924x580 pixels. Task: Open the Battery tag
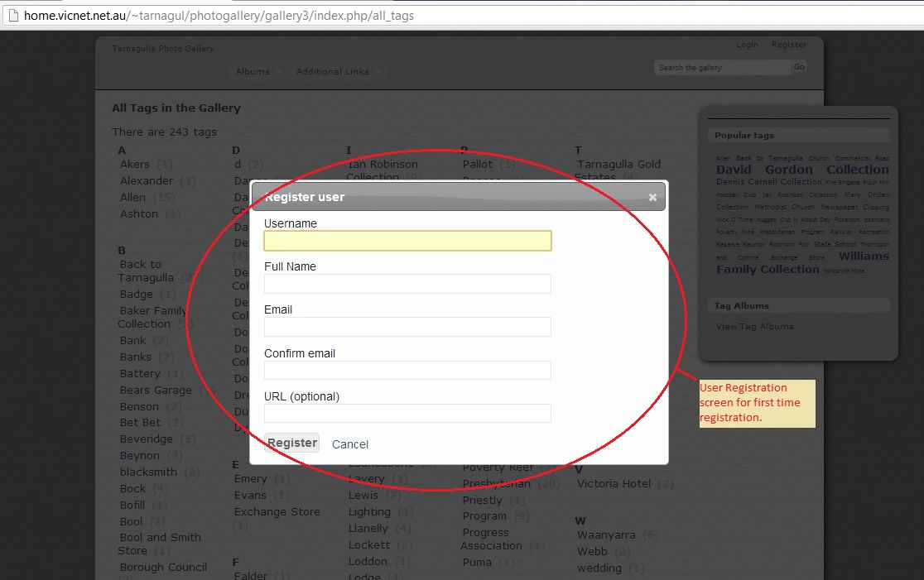point(140,373)
